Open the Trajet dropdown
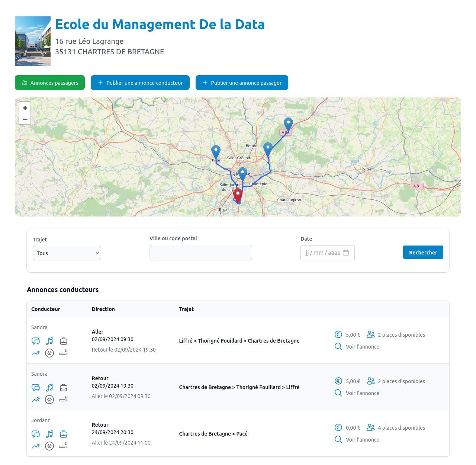The width and height of the screenshot is (476, 465). 67,253
